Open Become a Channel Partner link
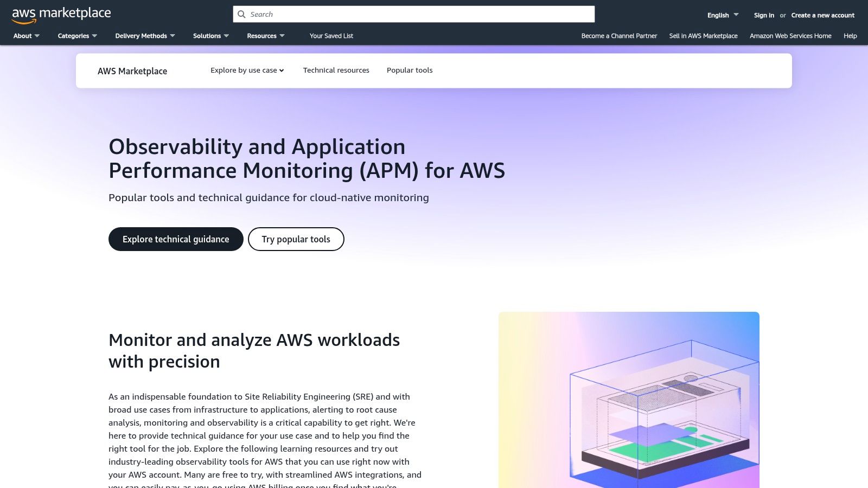Viewport: 868px width, 488px height. pyautogui.click(x=619, y=36)
